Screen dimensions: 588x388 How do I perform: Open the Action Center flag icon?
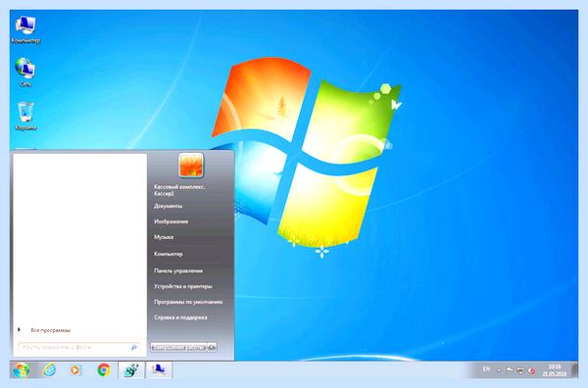coord(510,370)
